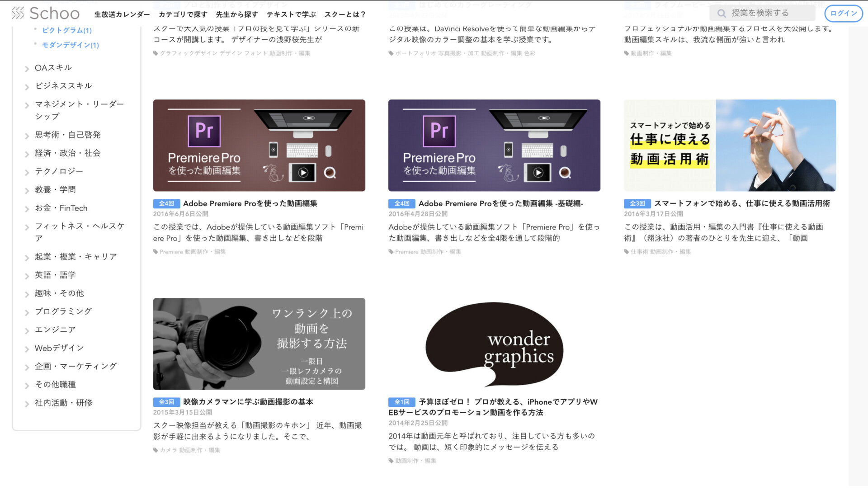The height and width of the screenshot is (490, 868).
Task: Open 予算ほぼゼロ！ iPhone promotion course title
Action: tap(493, 407)
